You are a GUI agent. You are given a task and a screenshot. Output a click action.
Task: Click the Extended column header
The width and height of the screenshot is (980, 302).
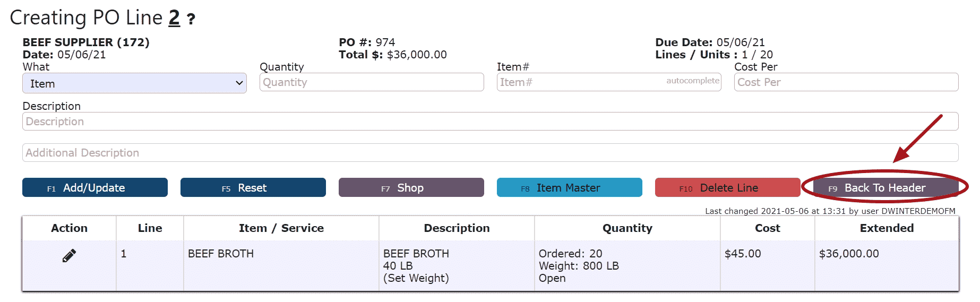[887, 228]
